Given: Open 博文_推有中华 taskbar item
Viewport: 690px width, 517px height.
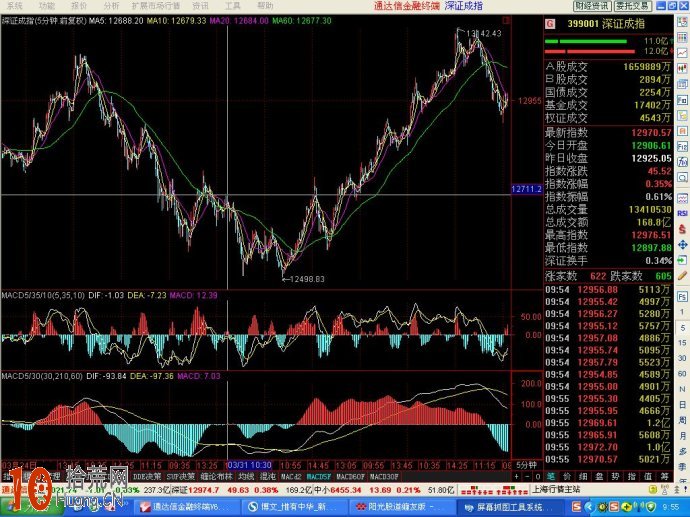Looking at the screenshot, I should pyautogui.click(x=294, y=506).
